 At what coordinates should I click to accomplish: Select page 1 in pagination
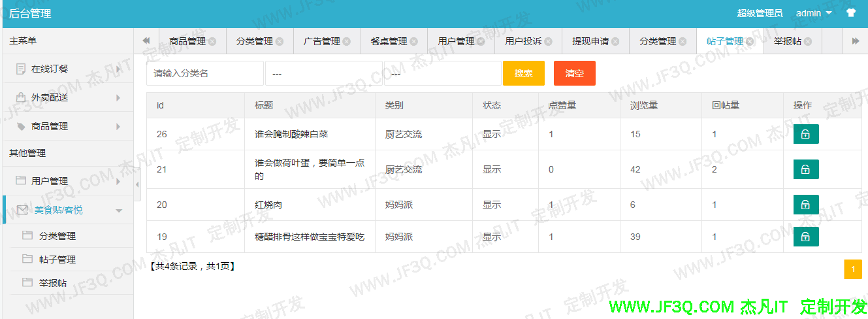click(x=853, y=269)
